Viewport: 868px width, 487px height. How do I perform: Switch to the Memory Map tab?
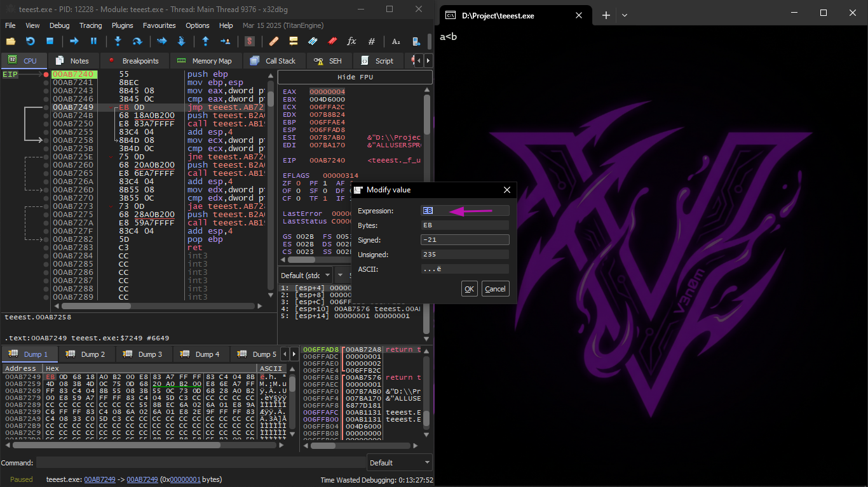coord(204,61)
